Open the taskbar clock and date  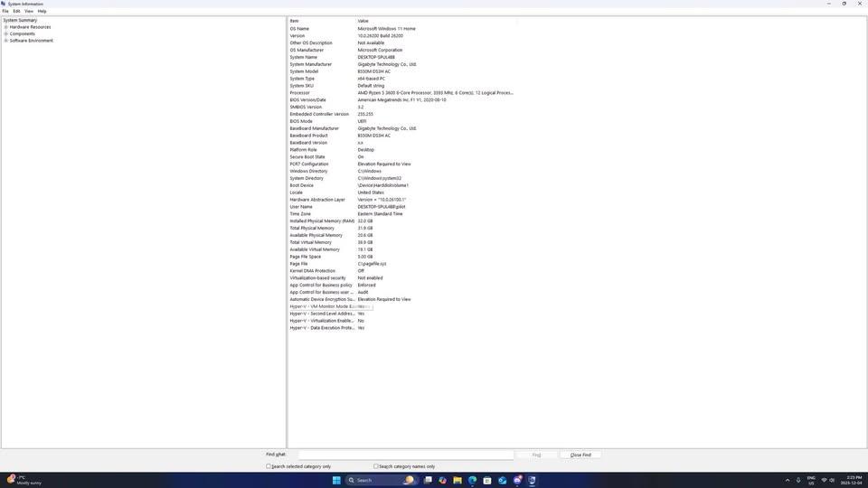[x=854, y=480]
